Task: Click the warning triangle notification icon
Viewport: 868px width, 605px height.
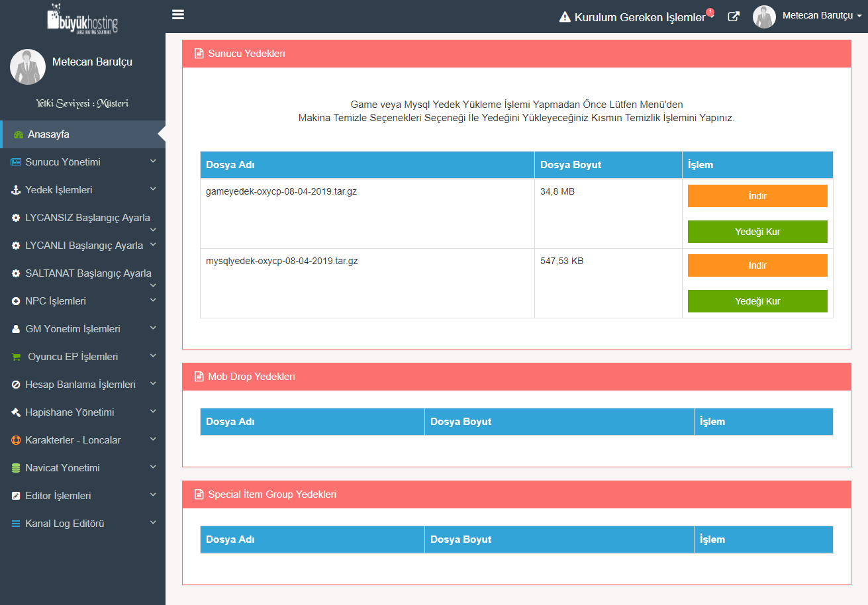Action: [564, 17]
